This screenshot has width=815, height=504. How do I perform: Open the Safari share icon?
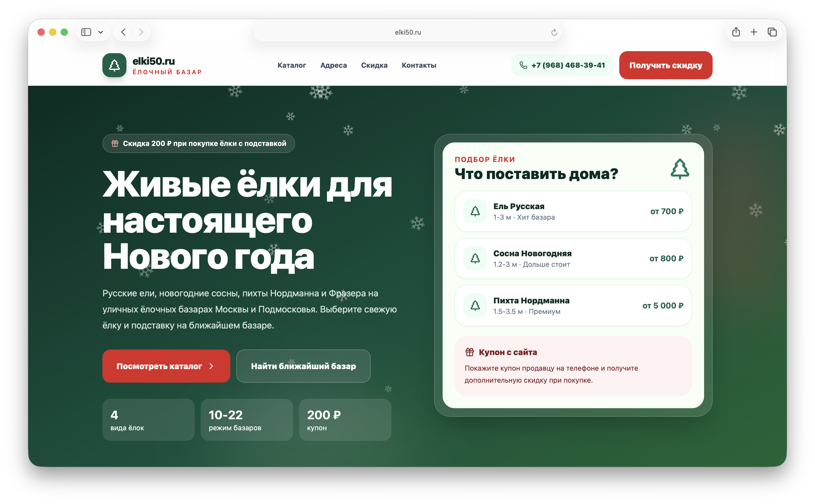[x=736, y=32]
